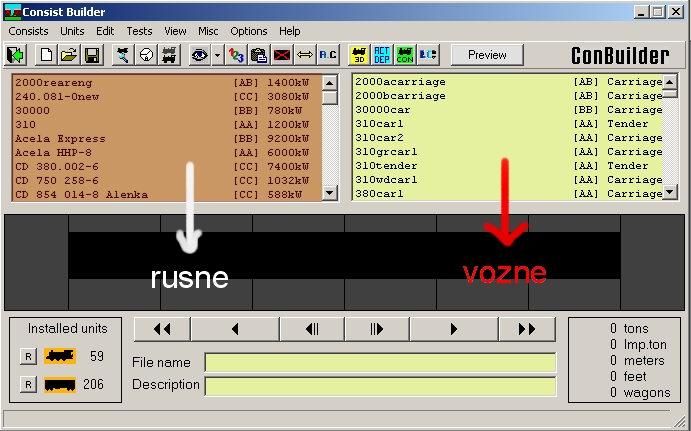Click the red envelope delete icon
Image resolution: width=691 pixels, height=431 pixels.
pos(281,55)
